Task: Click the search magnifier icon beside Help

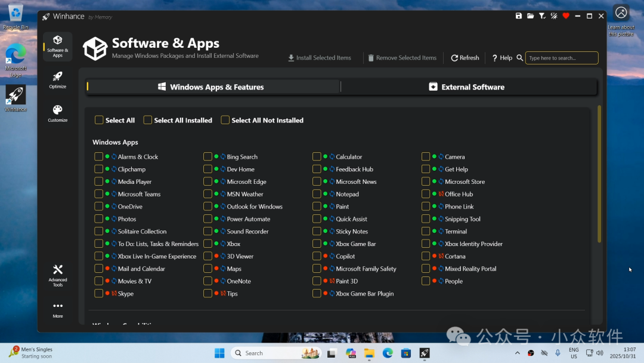Action: point(519,58)
